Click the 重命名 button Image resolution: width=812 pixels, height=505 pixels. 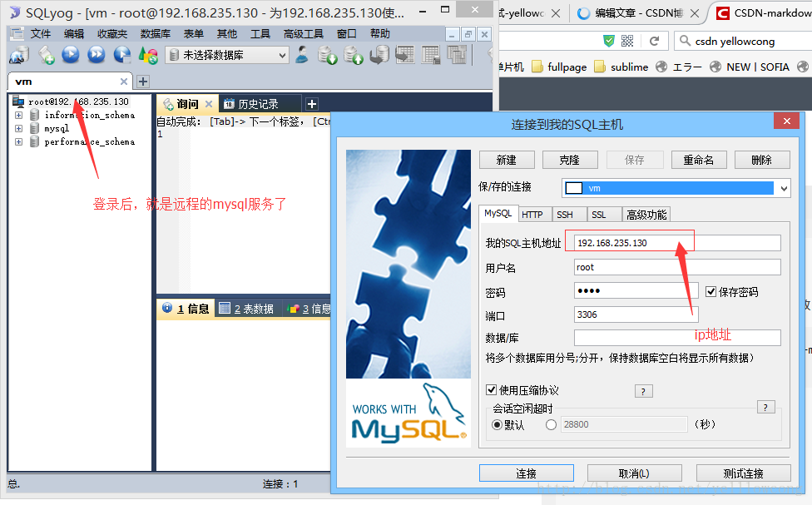tap(699, 160)
